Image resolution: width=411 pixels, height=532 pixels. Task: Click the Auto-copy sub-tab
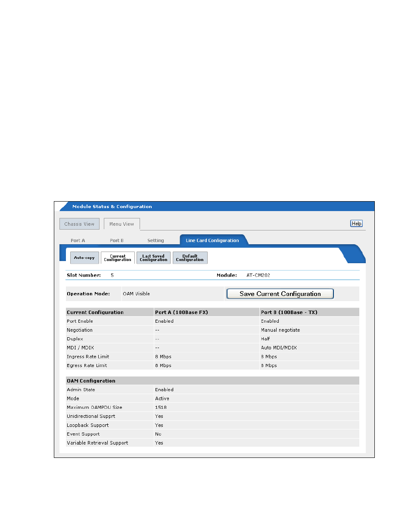pos(84,258)
